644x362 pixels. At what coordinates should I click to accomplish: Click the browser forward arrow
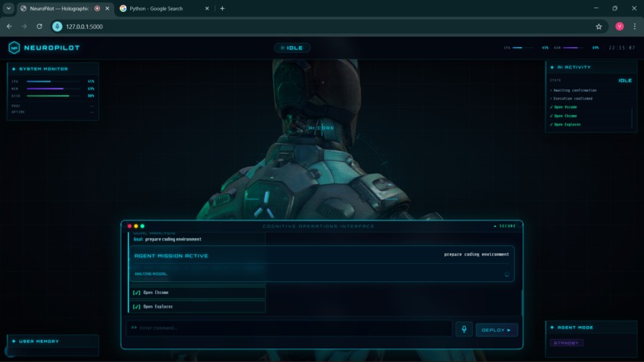tap(24, 26)
